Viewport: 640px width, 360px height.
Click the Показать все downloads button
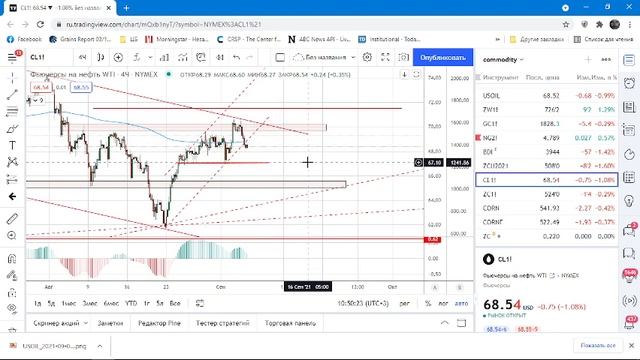598,345
